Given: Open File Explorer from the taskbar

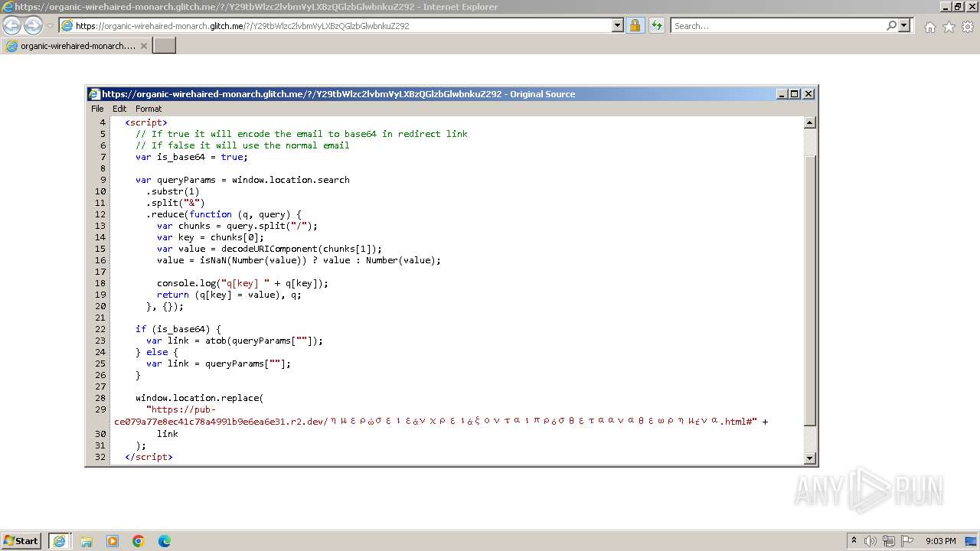Looking at the screenshot, I should tap(87, 541).
